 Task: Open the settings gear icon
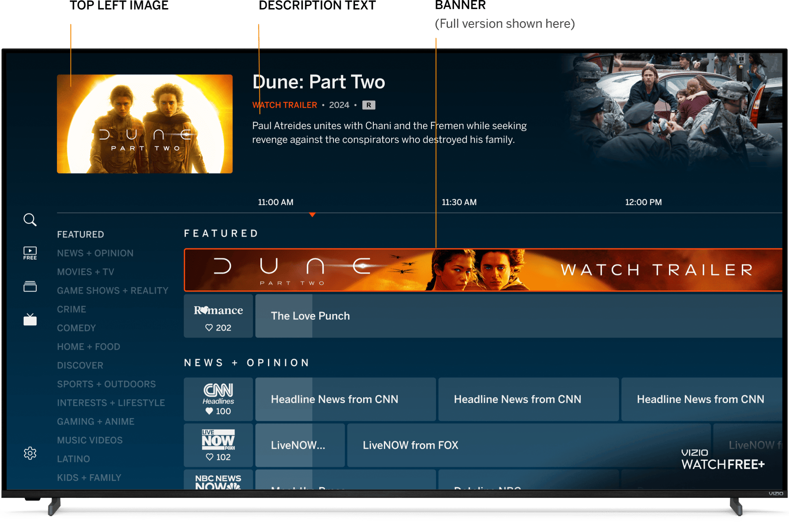[x=30, y=453]
